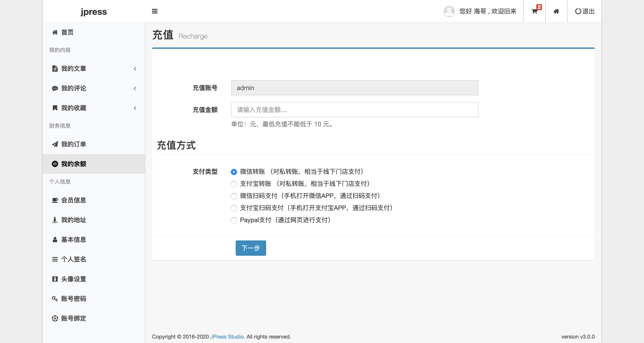The width and height of the screenshot is (644, 343).
Task: Click 我的收藏 label in sidebar
Action: click(74, 108)
